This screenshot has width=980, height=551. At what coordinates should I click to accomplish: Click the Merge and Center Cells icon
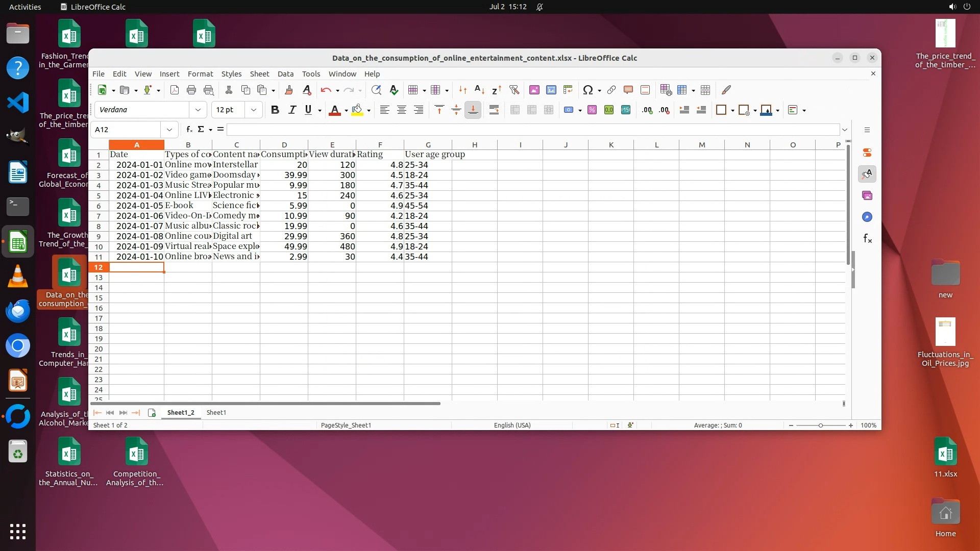[x=515, y=110]
